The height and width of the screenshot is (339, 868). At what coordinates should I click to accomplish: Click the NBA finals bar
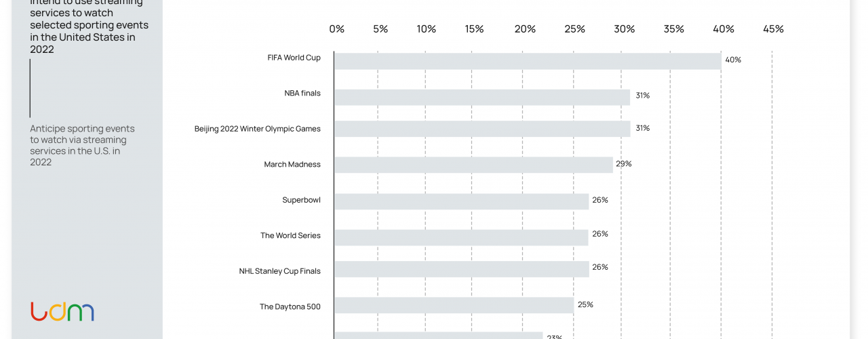(x=481, y=97)
